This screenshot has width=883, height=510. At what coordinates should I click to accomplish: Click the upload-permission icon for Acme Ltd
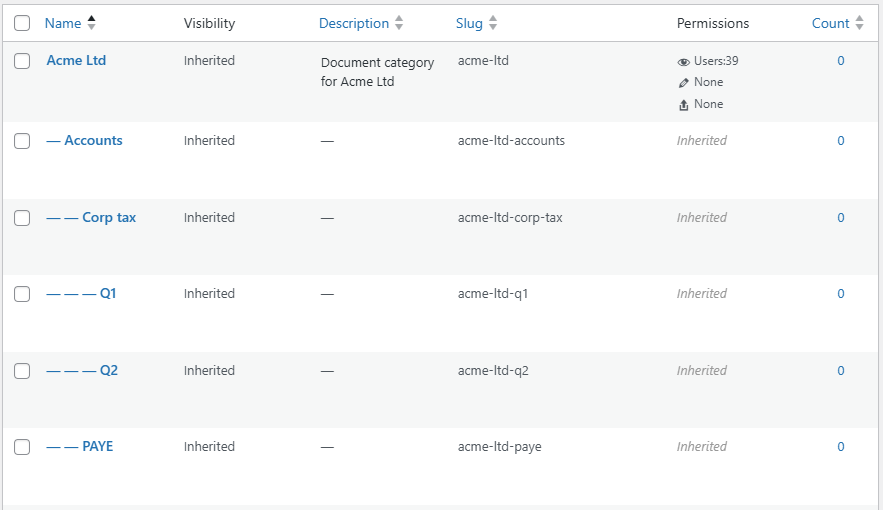(683, 105)
